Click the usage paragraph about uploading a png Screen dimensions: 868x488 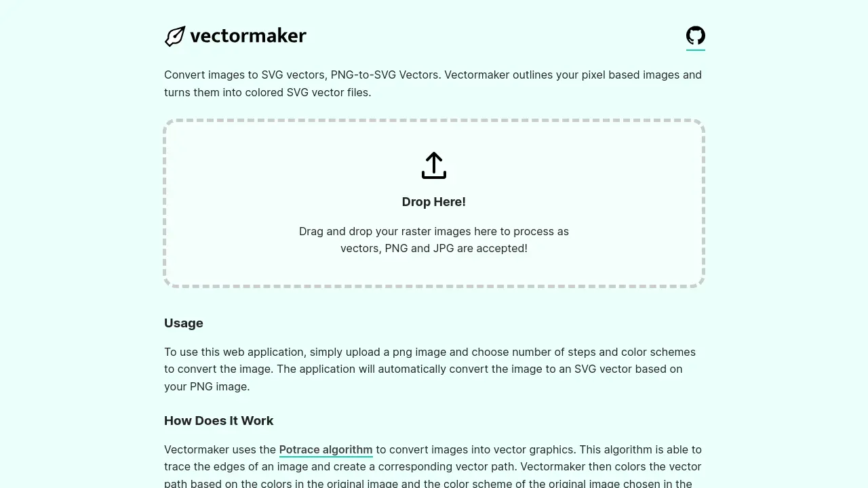tap(430, 369)
